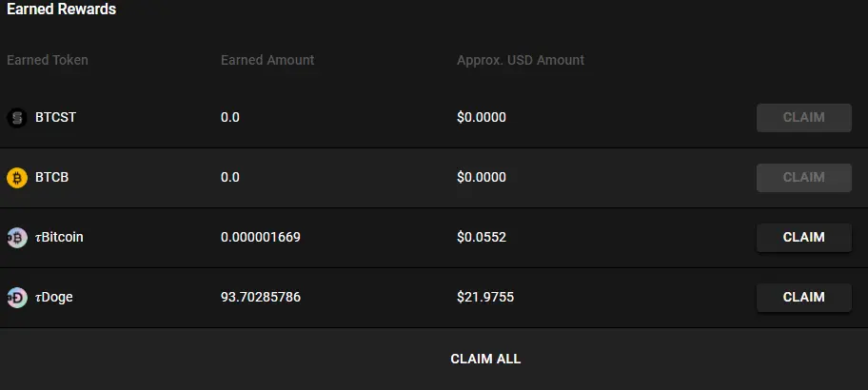This screenshot has height=390, width=868.
Task: Claim the τDoge rewards
Action: point(804,298)
